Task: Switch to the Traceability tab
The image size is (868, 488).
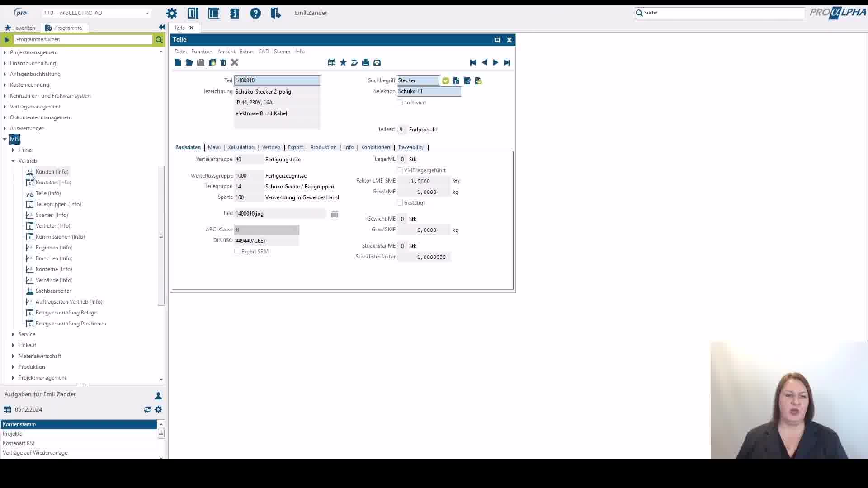Action: [411, 147]
